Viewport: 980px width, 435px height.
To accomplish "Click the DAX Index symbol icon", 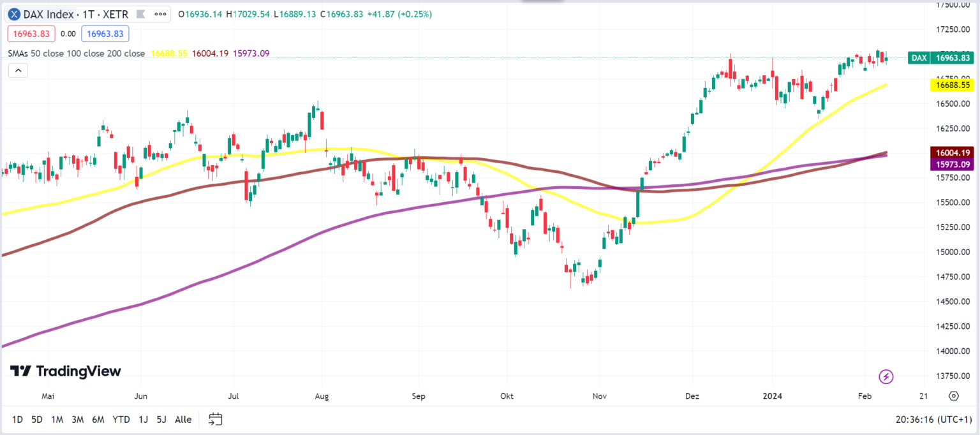I will pyautogui.click(x=14, y=14).
